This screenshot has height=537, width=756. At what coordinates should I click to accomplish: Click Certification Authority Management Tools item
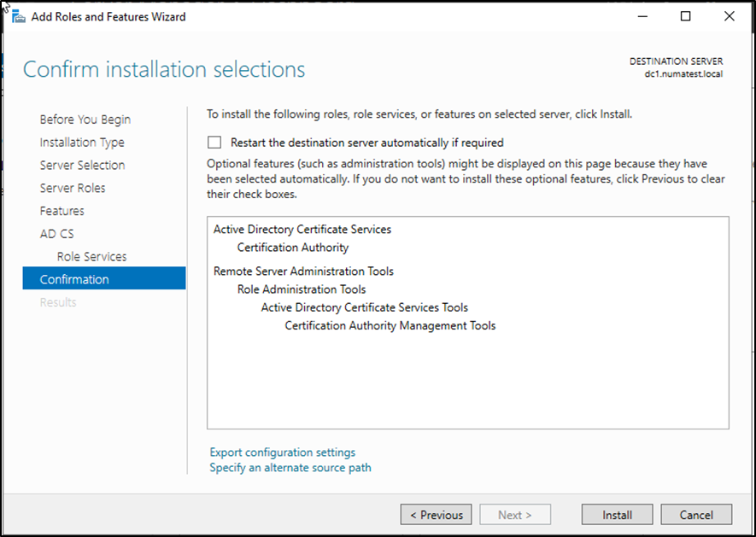click(x=390, y=325)
